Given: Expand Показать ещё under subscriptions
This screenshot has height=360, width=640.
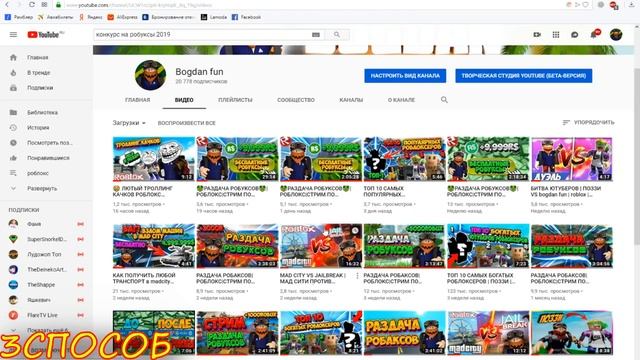Looking at the screenshot, I should coord(46,330).
